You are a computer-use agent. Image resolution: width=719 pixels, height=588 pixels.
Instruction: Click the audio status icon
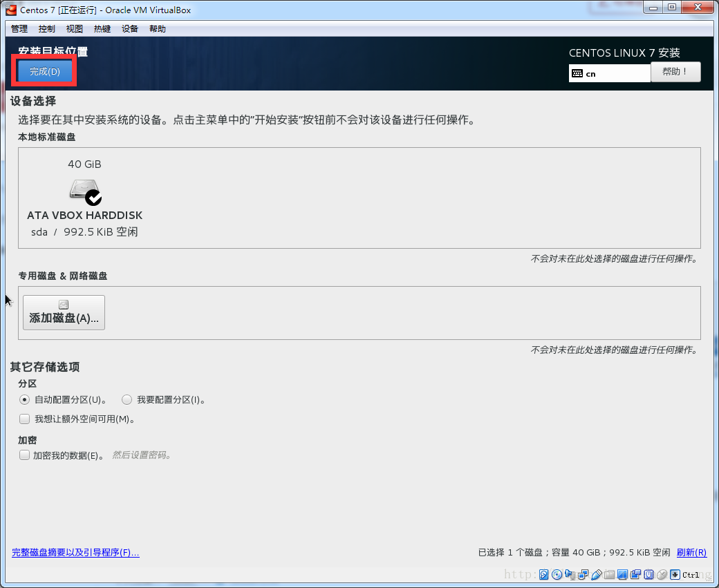(x=570, y=574)
